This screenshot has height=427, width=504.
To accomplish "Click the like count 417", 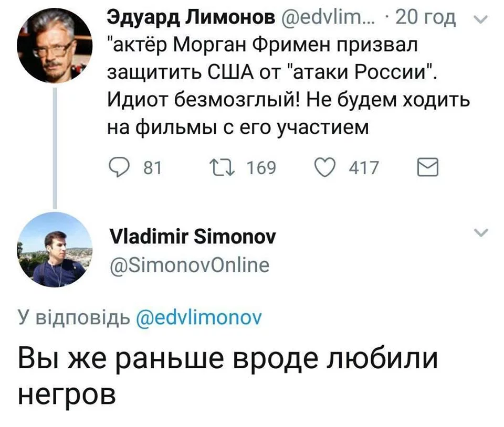I will point(363,168).
